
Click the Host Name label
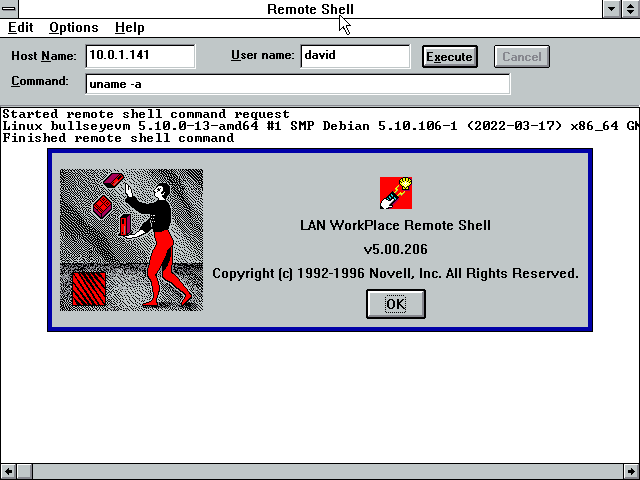pos(44,56)
